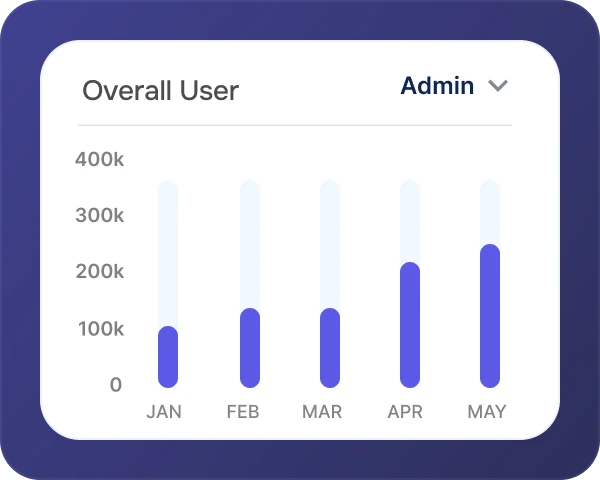Select the filled APR bar
This screenshot has width=600, height=480.
(410, 325)
